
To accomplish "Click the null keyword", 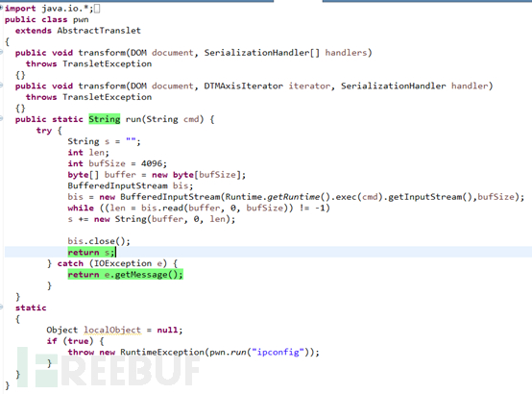I will click(167, 330).
